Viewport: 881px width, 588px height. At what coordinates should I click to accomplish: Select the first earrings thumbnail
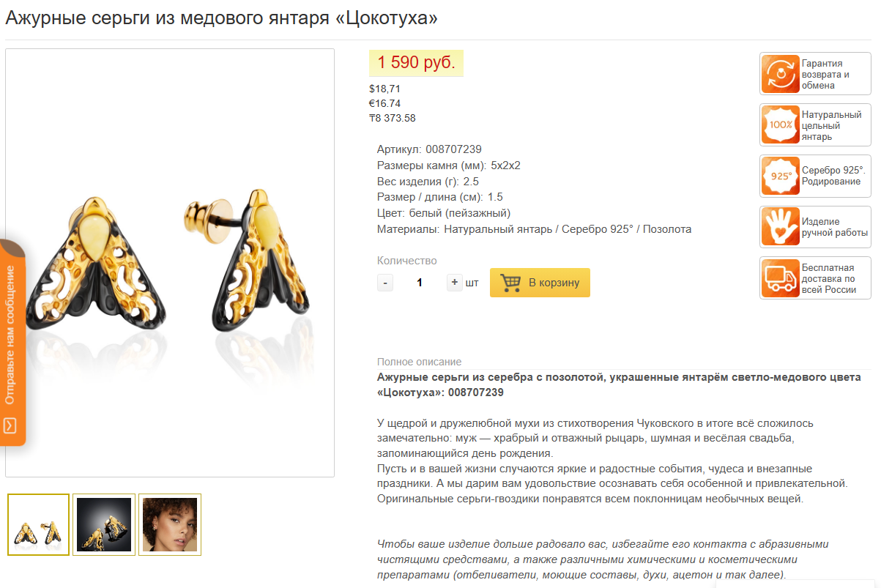(x=39, y=524)
